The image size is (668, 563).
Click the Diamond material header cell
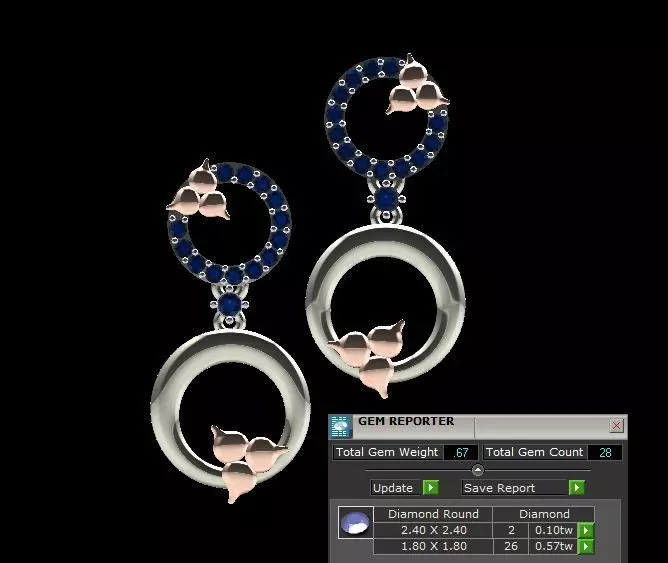544,514
